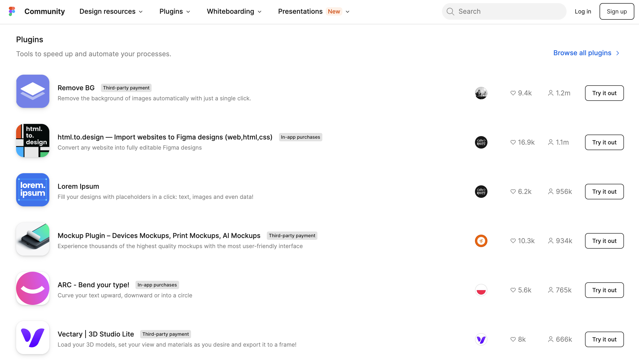
Task: Go to the Community home tab
Action: pos(45,11)
